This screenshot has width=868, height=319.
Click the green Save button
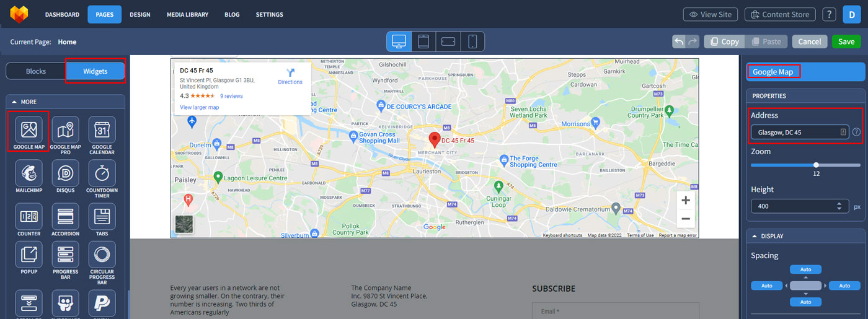pos(846,42)
